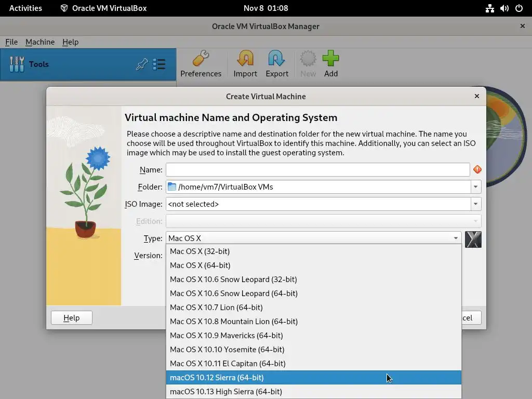The height and width of the screenshot is (399, 532).
Task: Select Mac OS X 10.7 Lion
Action: [313, 308]
